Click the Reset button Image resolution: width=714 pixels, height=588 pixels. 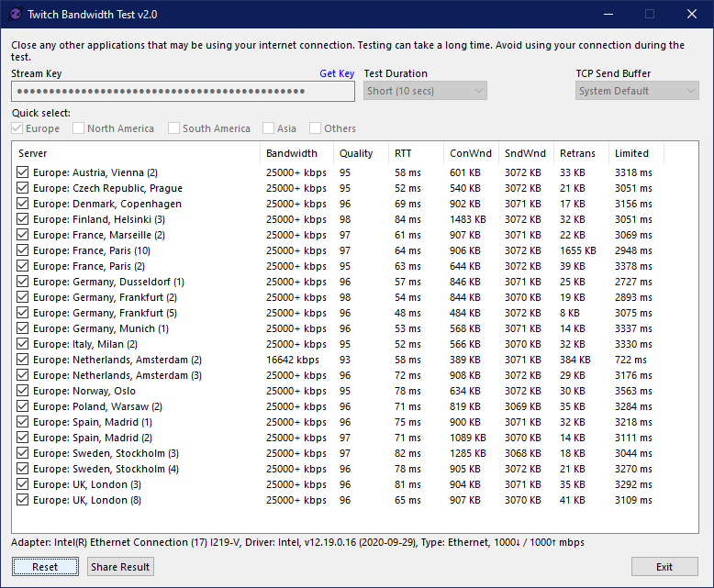pos(45,567)
